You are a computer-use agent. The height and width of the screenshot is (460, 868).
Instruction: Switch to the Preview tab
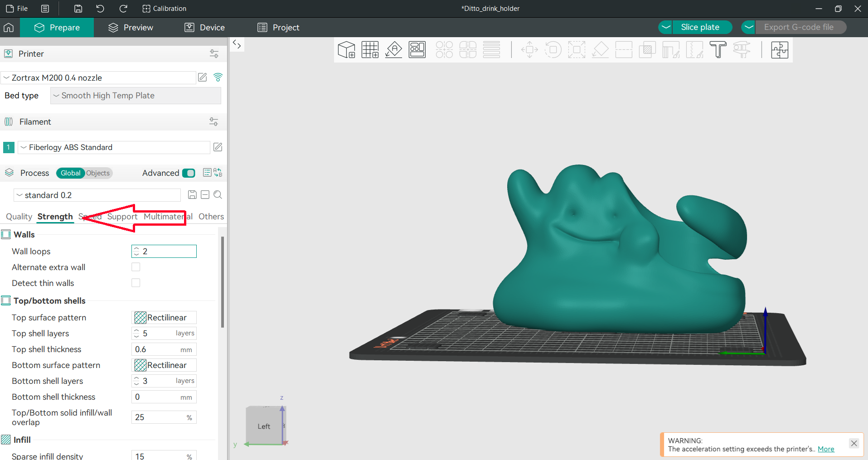click(131, 28)
